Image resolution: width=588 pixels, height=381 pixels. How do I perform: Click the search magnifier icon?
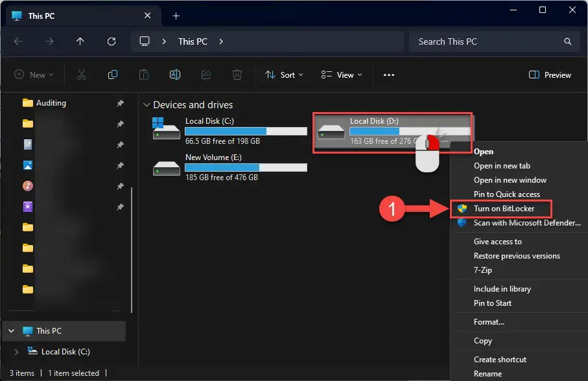pos(568,41)
